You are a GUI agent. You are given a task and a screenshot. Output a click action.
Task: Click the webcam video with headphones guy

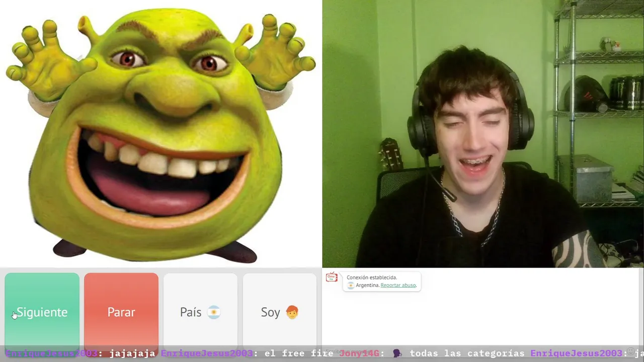pos(483,134)
